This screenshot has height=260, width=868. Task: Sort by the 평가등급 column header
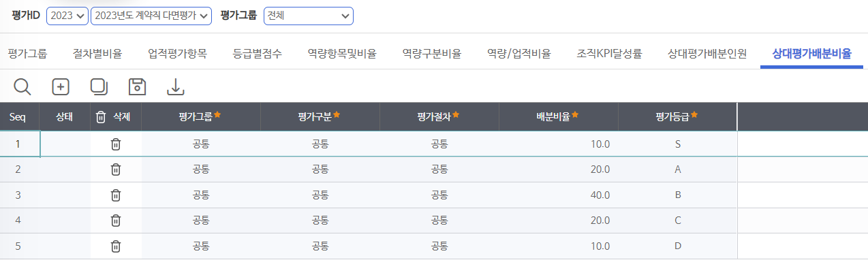(677, 117)
